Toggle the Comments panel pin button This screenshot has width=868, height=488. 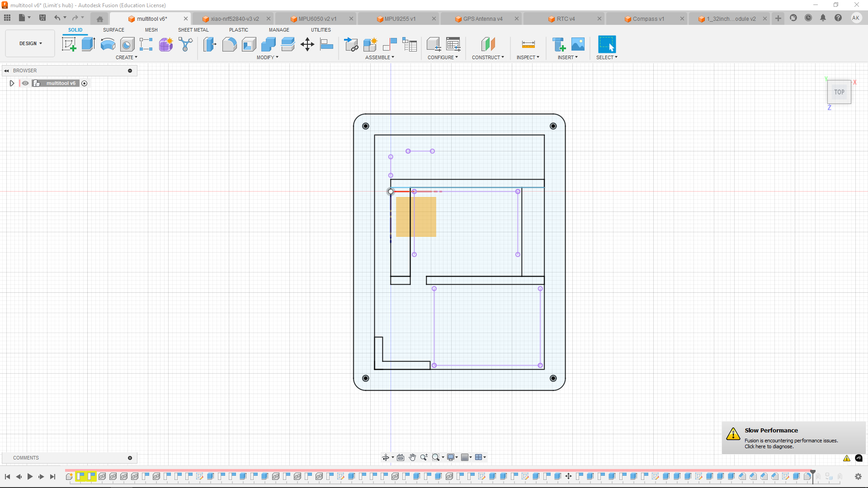(x=130, y=458)
